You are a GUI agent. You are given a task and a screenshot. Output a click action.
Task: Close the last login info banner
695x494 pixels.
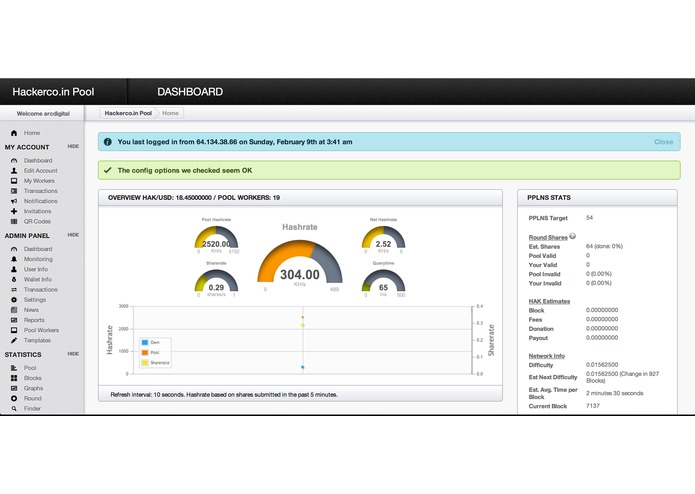664,142
